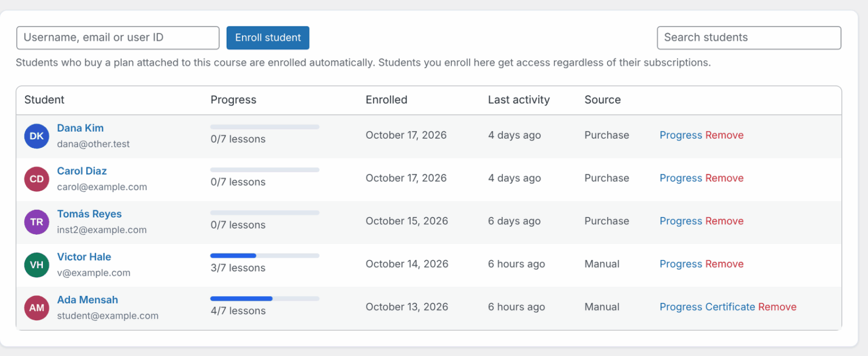Click the enrollment help text below the fields
Viewport: 868px width, 356px height.
(363, 62)
